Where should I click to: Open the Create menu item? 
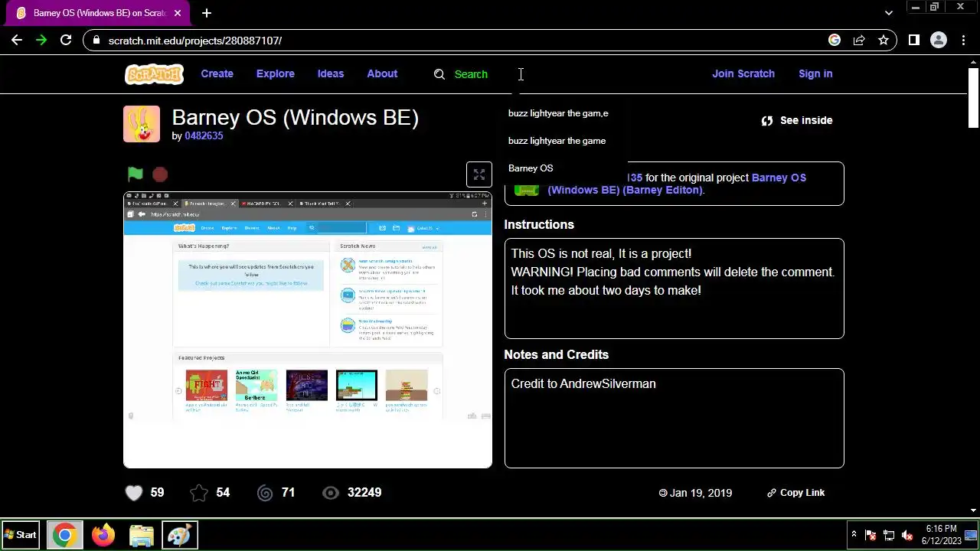[217, 74]
